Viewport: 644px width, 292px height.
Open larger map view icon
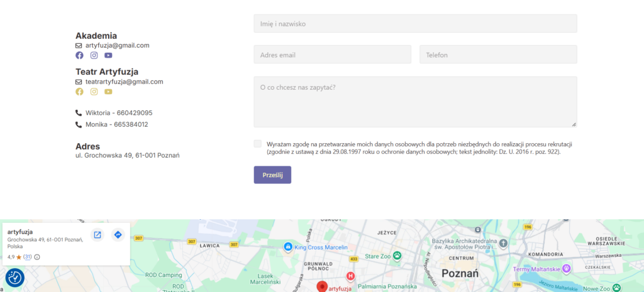click(x=97, y=235)
